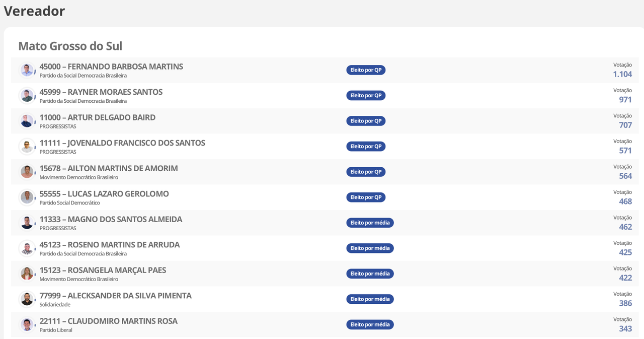Click PROGRESSISTAS under Magno dos Santos Almeida
Image resolution: width=644 pixels, height=339 pixels.
(x=58, y=228)
